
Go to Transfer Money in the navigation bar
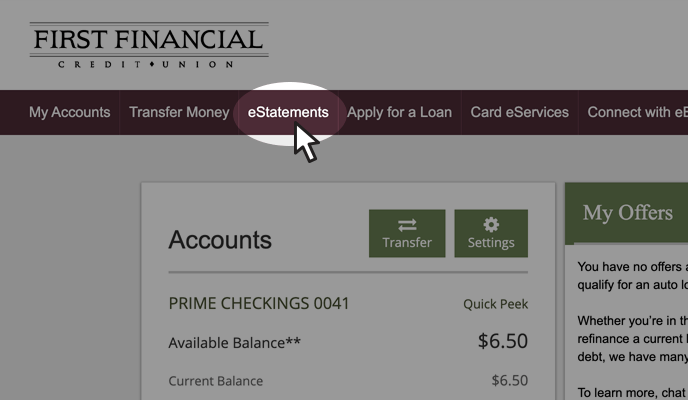[x=179, y=112]
